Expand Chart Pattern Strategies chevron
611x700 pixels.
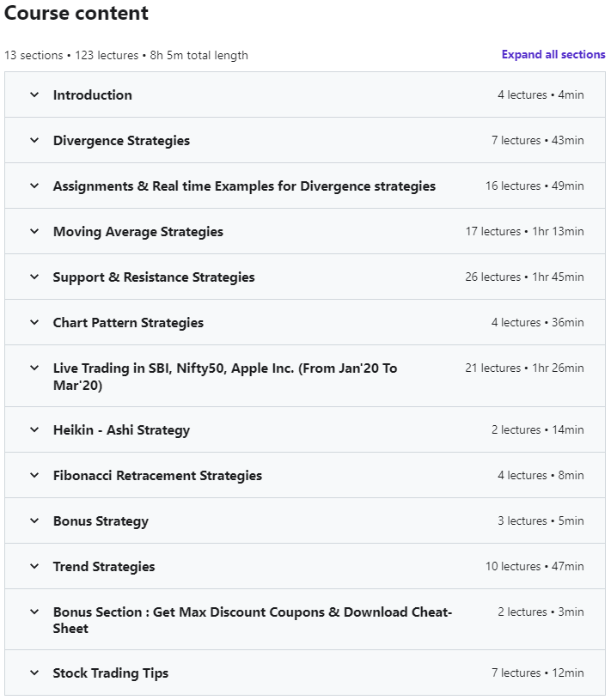(x=34, y=322)
